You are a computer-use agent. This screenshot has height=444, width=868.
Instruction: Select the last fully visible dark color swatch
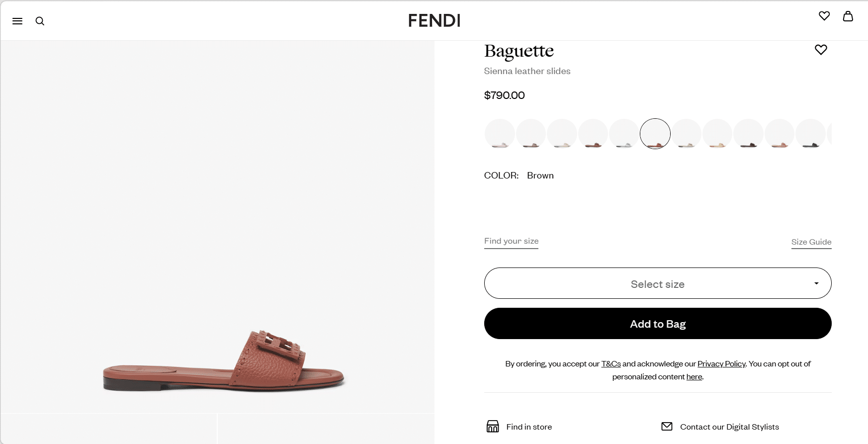(810, 134)
